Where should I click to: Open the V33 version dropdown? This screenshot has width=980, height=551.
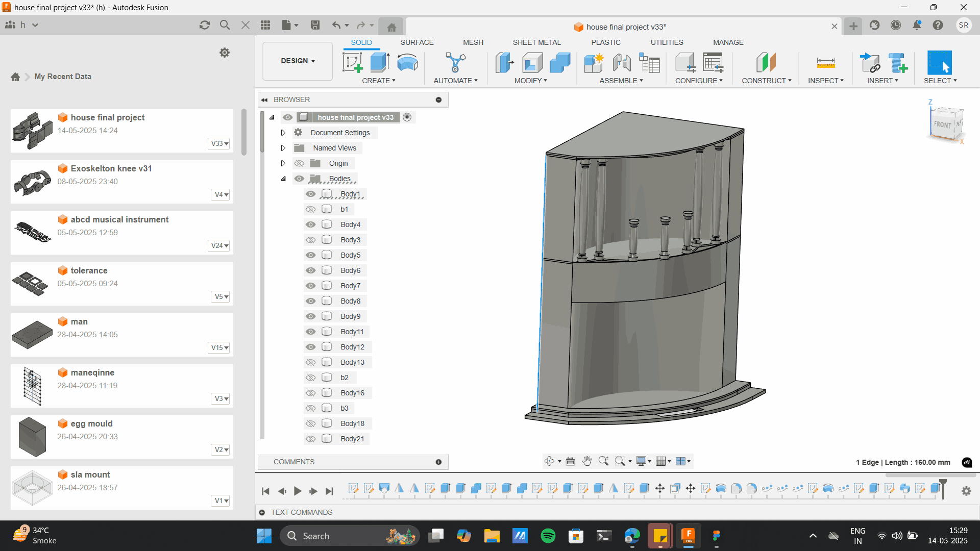(x=219, y=143)
